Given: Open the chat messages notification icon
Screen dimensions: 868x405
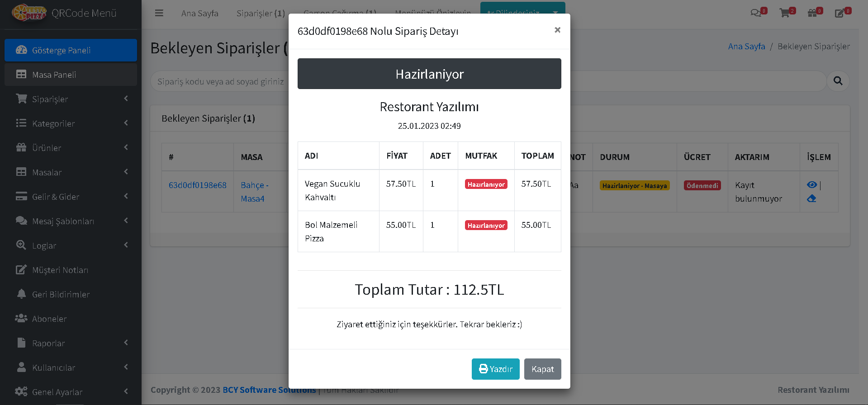Looking at the screenshot, I should point(755,13).
